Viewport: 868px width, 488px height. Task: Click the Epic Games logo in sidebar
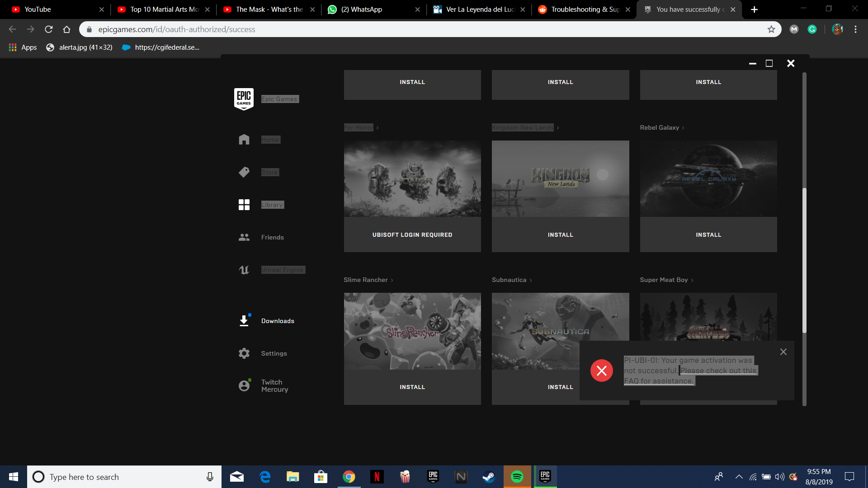[244, 99]
